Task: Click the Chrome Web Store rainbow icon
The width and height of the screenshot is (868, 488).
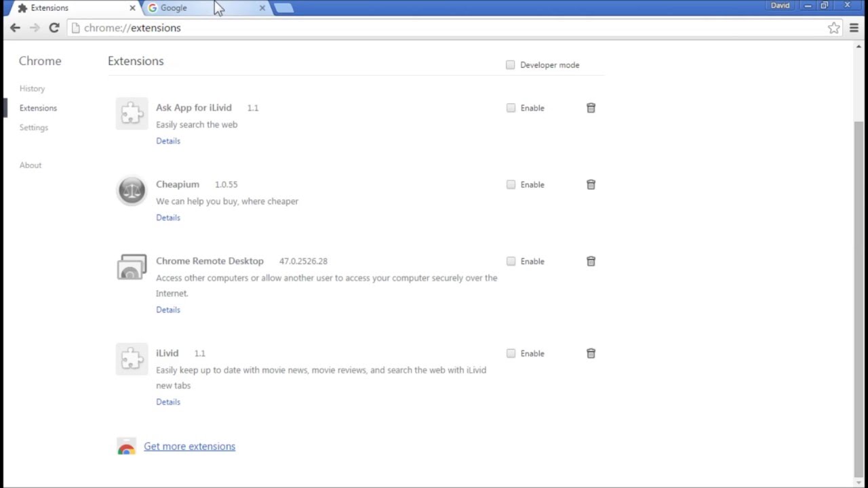Action: (126, 447)
